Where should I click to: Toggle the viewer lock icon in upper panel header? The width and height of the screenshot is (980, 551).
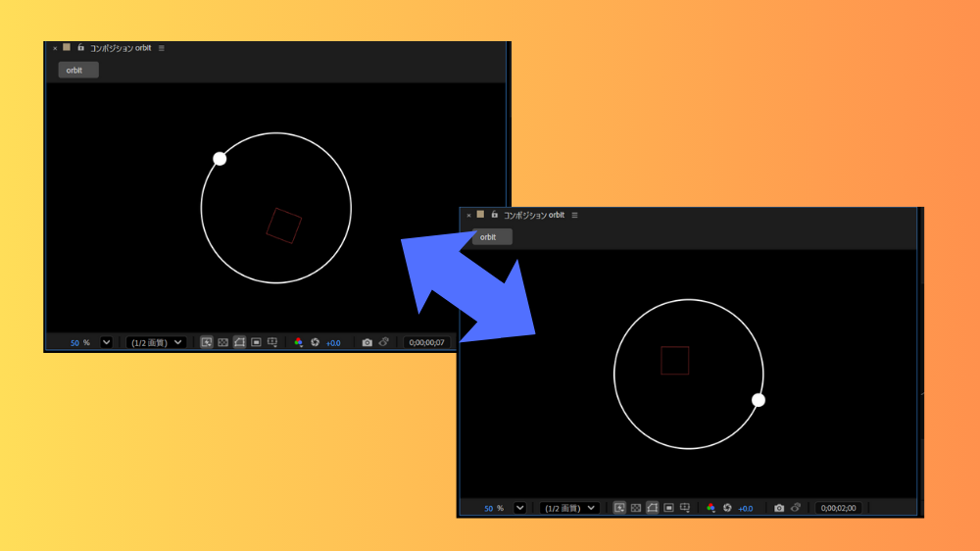point(81,47)
